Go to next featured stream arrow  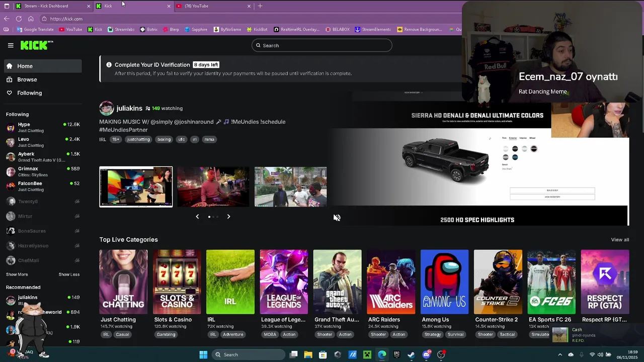(228, 216)
